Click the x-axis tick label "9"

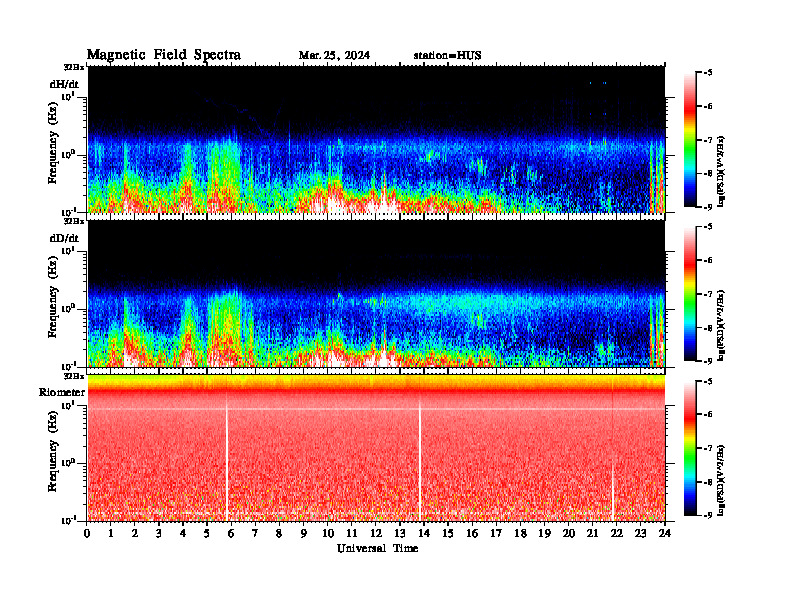(304, 533)
